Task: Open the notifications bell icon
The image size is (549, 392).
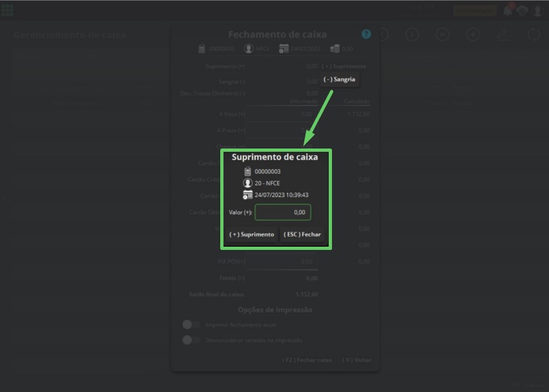Action: tap(507, 10)
